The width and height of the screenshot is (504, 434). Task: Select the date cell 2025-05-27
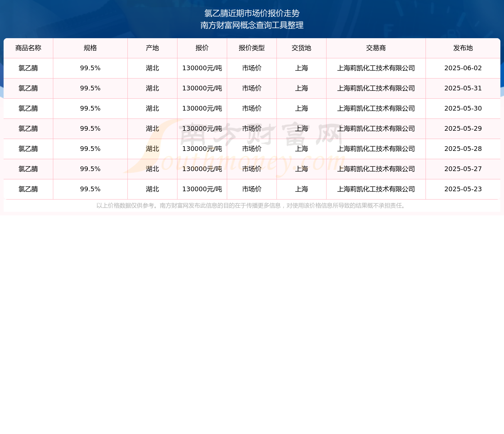click(463, 169)
